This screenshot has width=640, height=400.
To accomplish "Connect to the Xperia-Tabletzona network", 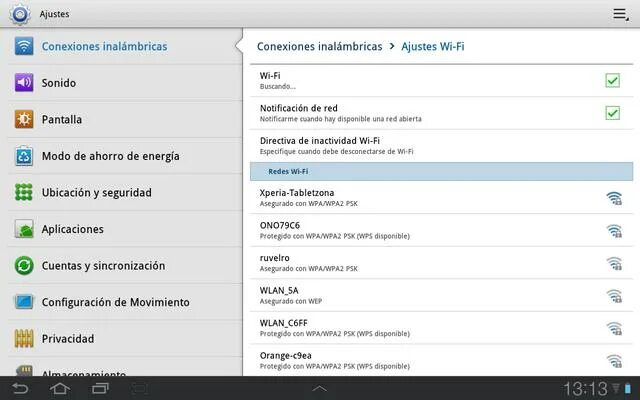I will pos(441,198).
